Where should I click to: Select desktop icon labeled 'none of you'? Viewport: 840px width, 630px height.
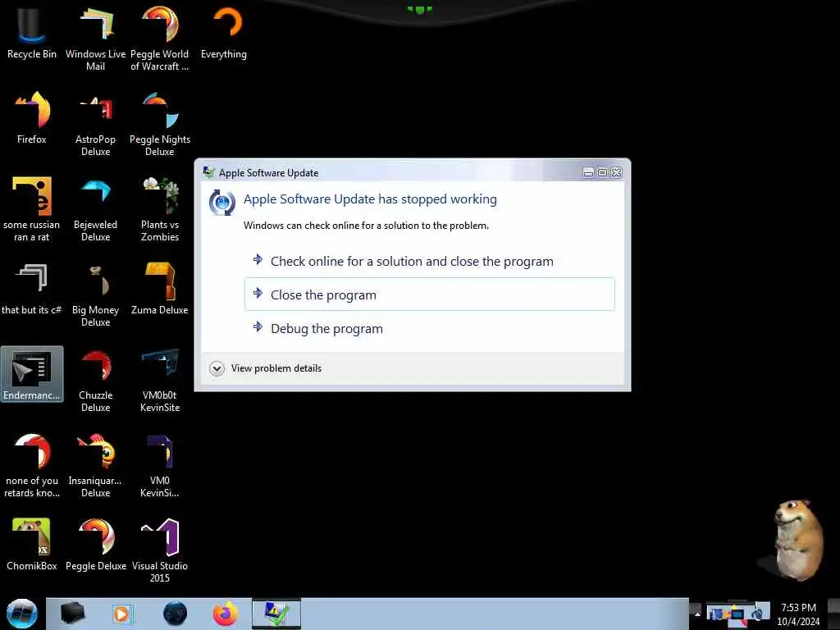coord(32,466)
